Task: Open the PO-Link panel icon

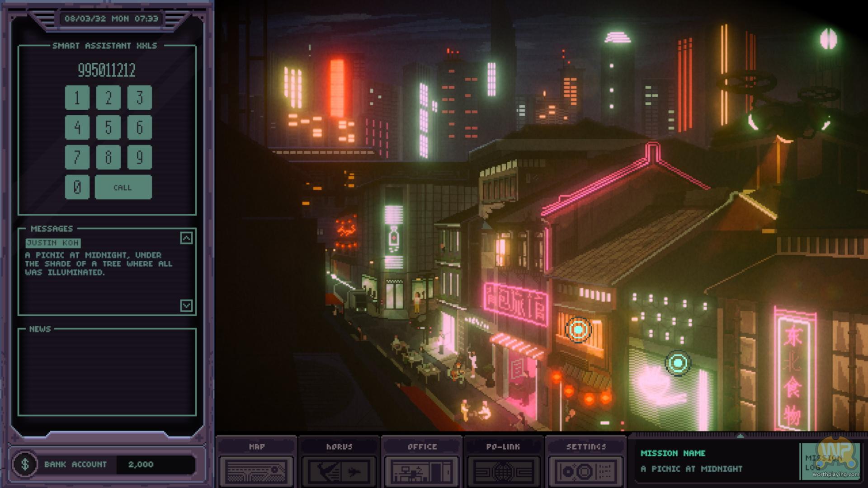Action: (503, 471)
